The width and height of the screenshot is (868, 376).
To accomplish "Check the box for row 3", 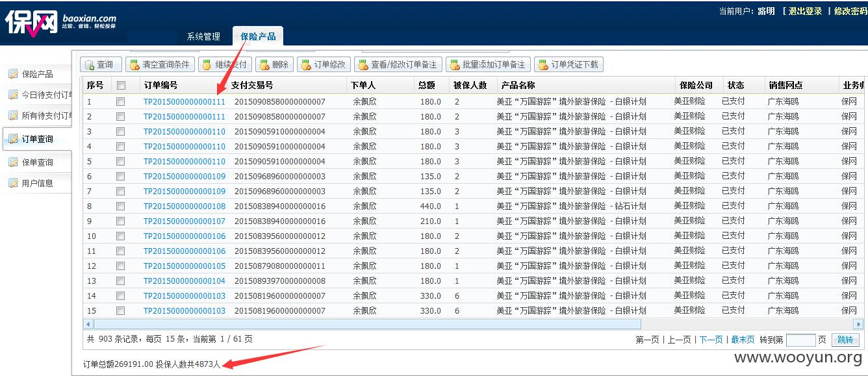I will pos(121,132).
